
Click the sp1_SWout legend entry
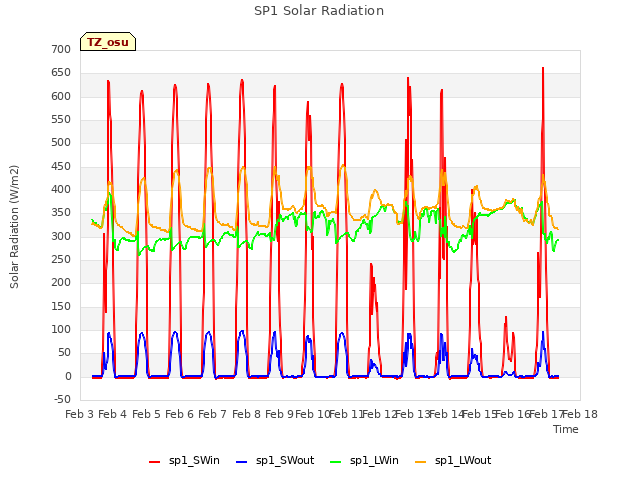click(275, 461)
